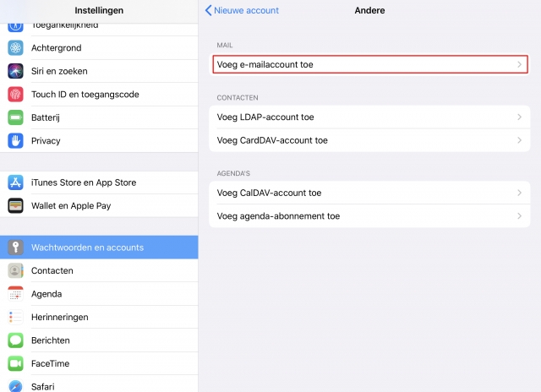The image size is (541, 392).
Task: Open the Privacy hand icon
Action: 15,140
